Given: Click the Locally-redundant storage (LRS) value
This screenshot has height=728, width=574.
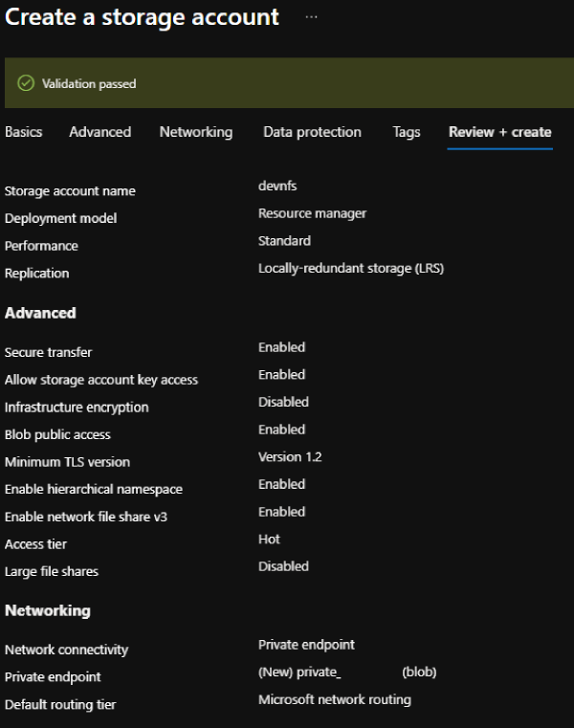Looking at the screenshot, I should [x=350, y=269].
